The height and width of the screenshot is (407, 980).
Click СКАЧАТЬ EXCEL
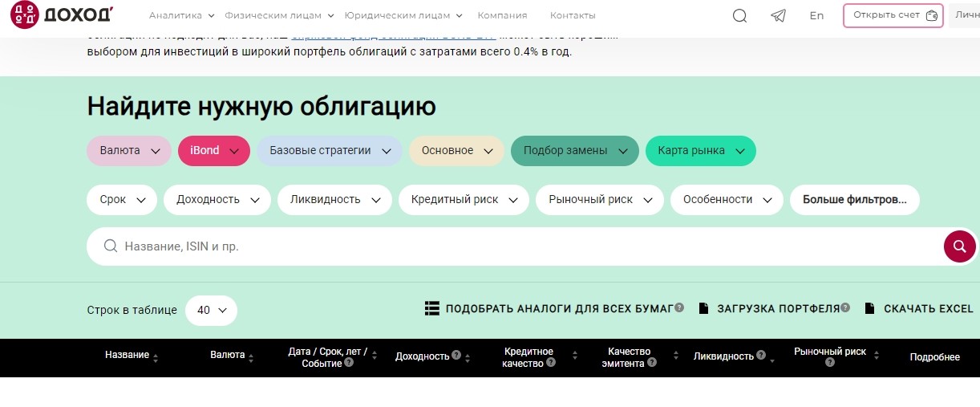tap(929, 308)
